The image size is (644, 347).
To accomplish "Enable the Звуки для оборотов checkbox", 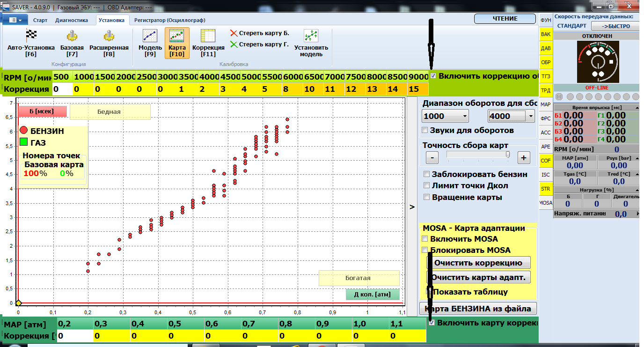I will pyautogui.click(x=425, y=130).
